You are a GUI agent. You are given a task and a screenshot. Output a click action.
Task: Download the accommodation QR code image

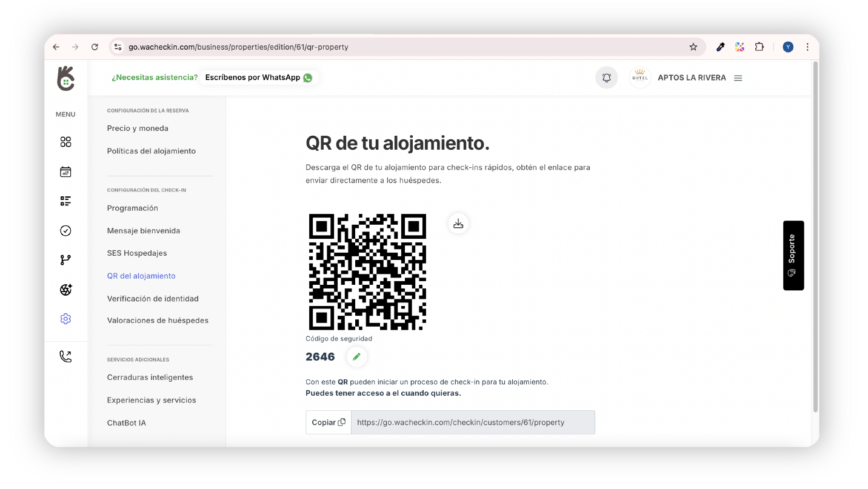pyautogui.click(x=458, y=224)
